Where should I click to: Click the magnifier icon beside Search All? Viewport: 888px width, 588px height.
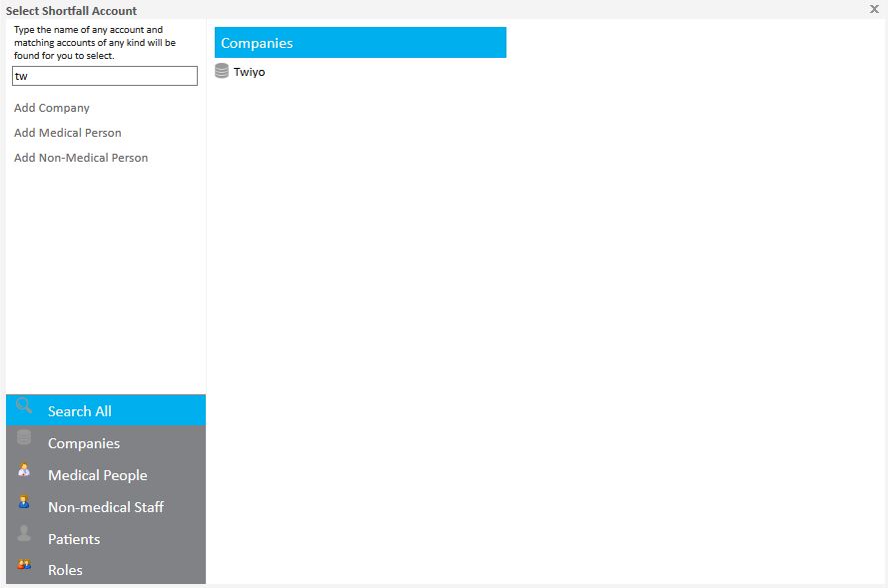click(25, 405)
